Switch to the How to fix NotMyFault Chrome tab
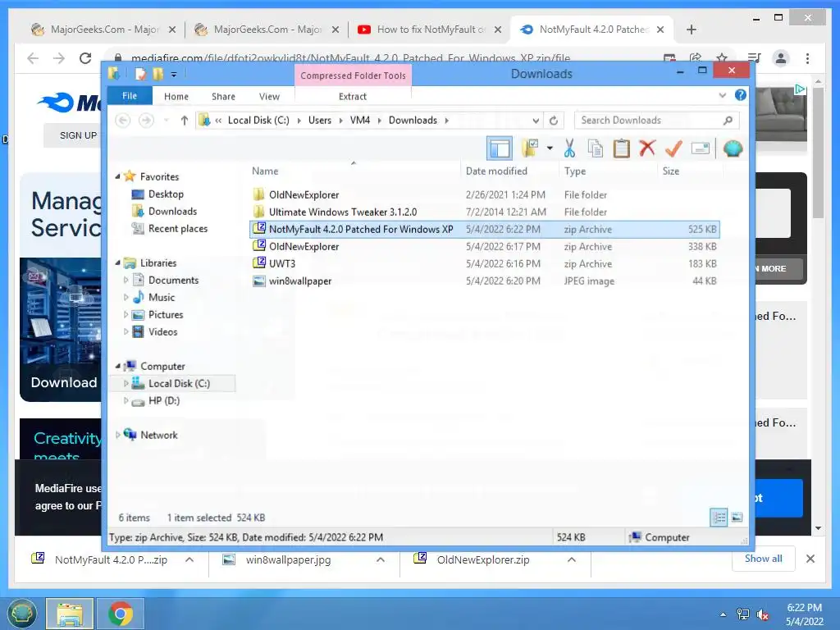840x630 pixels. (x=429, y=30)
